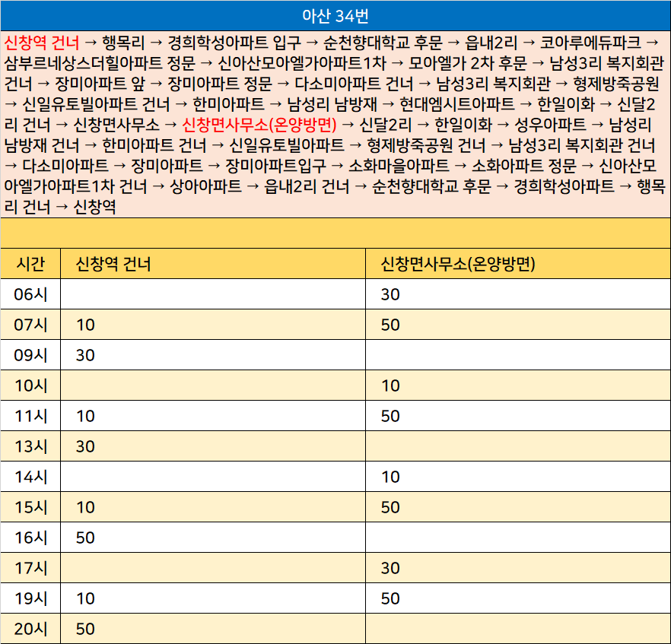Click the '13시' time cell
Screen dimensions: 671x644
30,446
